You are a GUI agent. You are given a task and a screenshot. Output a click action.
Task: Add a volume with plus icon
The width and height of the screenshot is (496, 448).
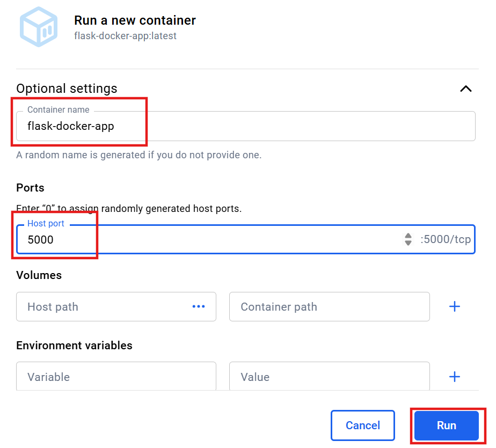pos(455,306)
